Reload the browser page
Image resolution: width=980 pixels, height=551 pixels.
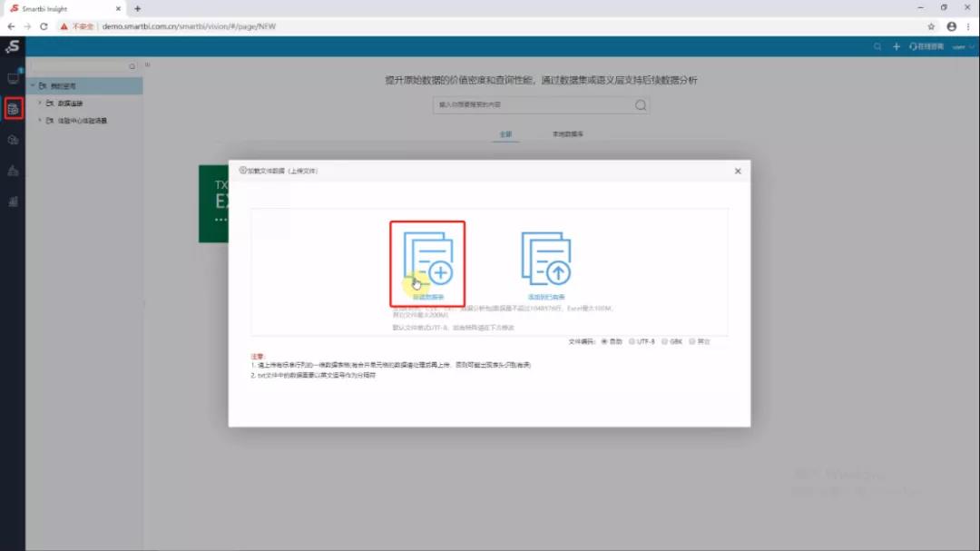44,26
